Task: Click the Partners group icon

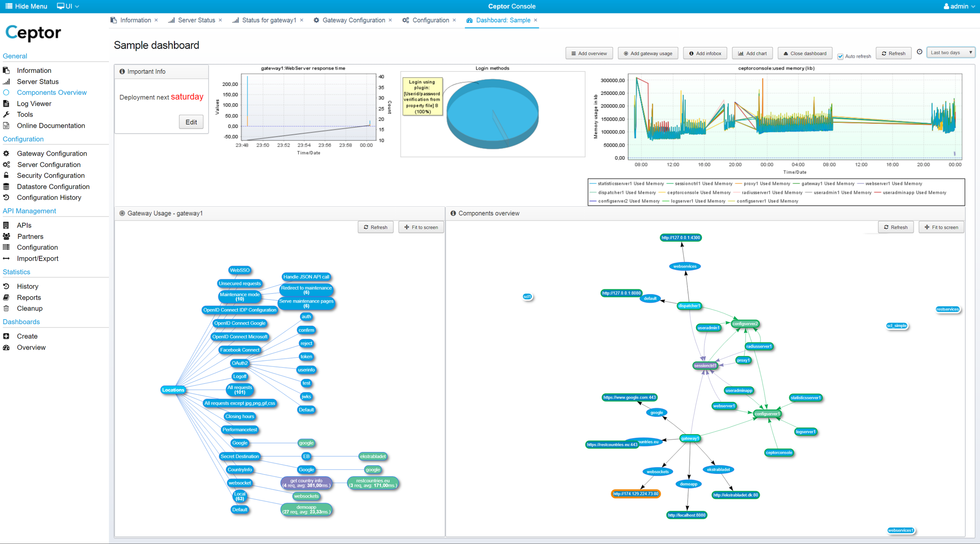Action: [x=6, y=236]
